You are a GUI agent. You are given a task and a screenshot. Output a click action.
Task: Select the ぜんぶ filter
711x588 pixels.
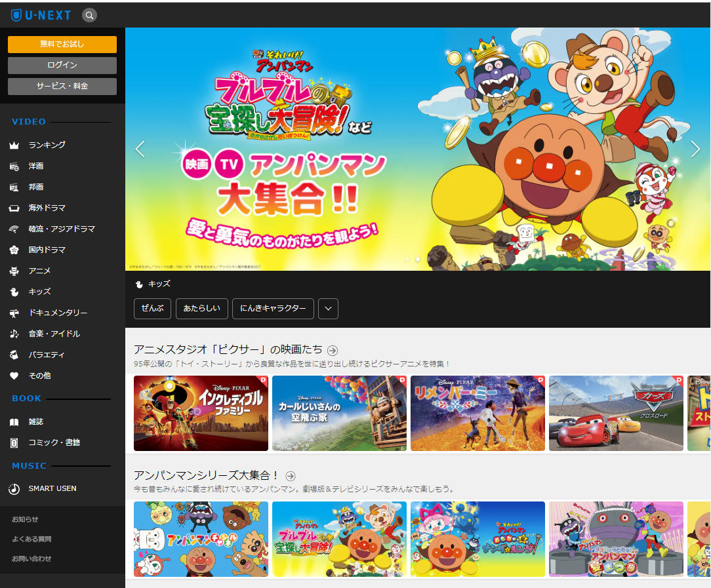tap(152, 309)
